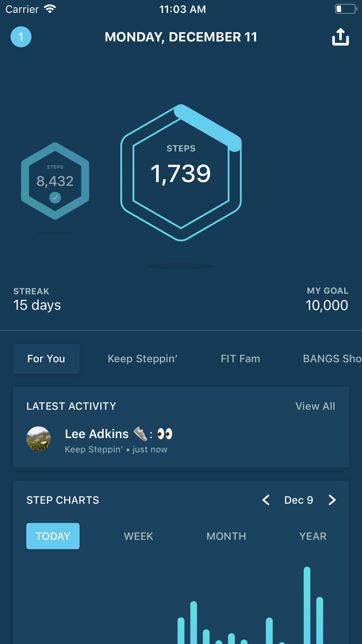This screenshot has width=362, height=644.
Task: Tap the shoe emoji beside Lee Adkins
Action: pos(140,434)
